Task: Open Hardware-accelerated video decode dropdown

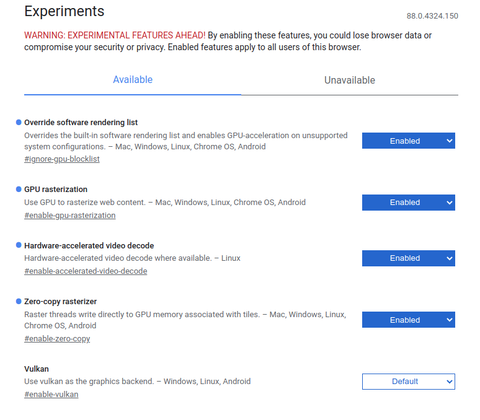Action: coord(408,258)
